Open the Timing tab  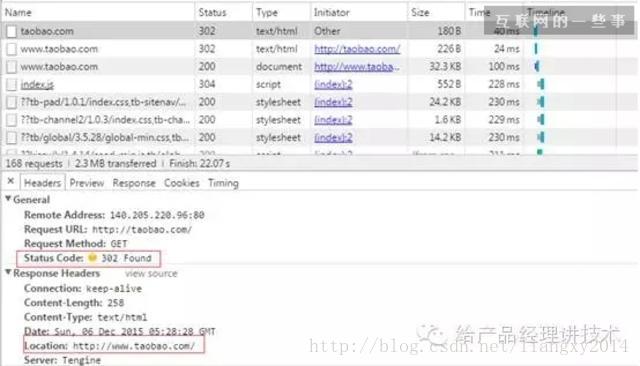tap(223, 183)
